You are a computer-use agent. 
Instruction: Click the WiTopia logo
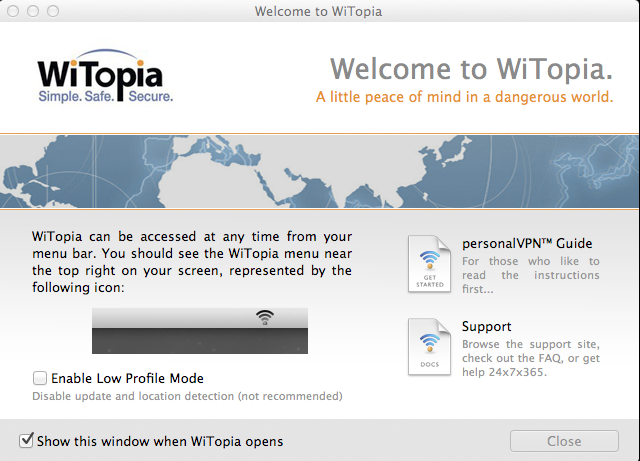[105, 76]
